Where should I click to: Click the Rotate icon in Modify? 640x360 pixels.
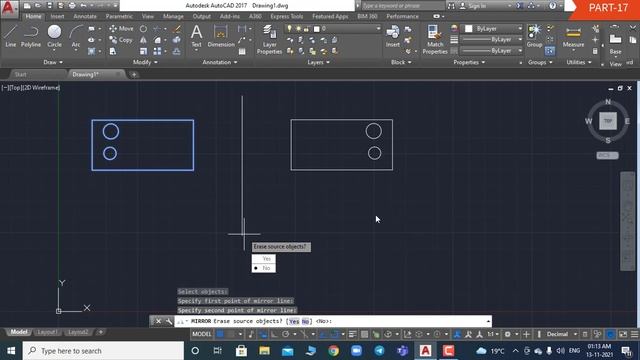143,29
